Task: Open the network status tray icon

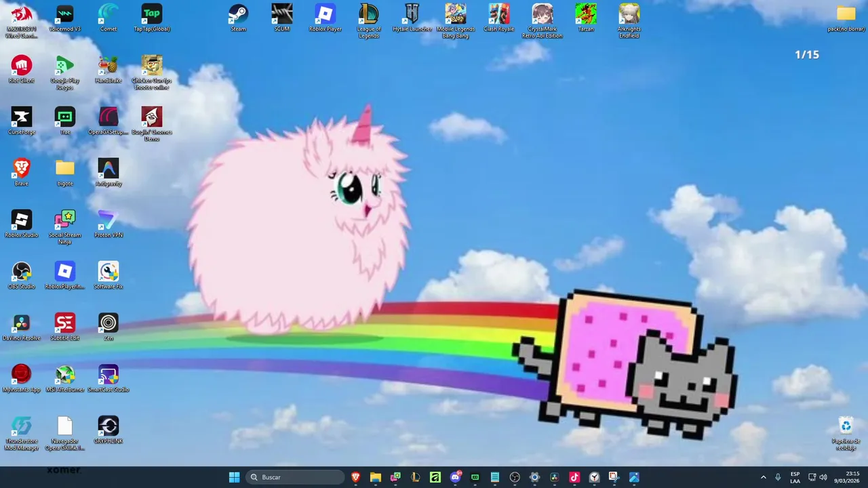Action: tap(812, 477)
